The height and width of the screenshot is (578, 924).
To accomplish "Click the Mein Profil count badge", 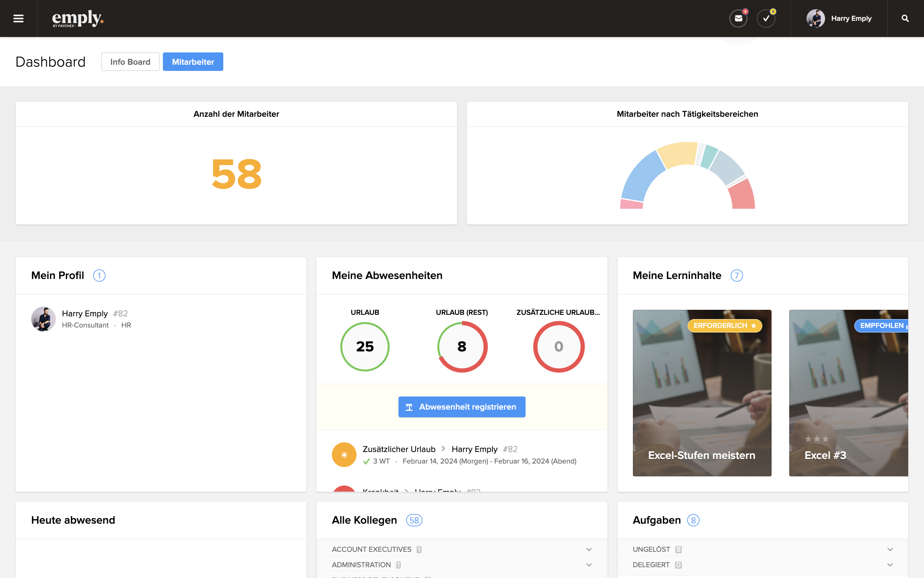I will (99, 276).
